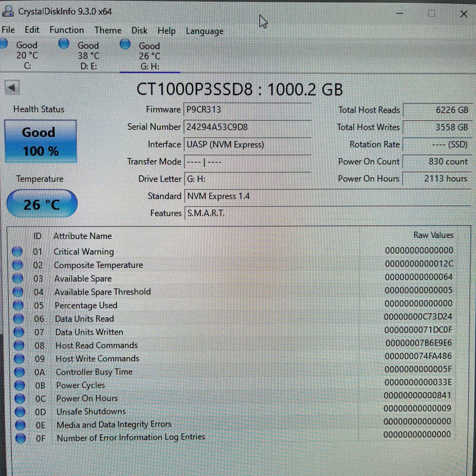Click raw value 00000000000841

[x=417, y=395]
